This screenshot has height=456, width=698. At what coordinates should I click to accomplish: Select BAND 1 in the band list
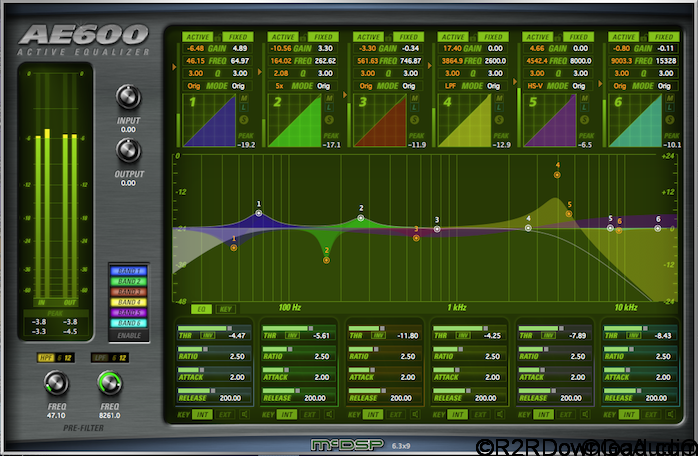pos(129,271)
